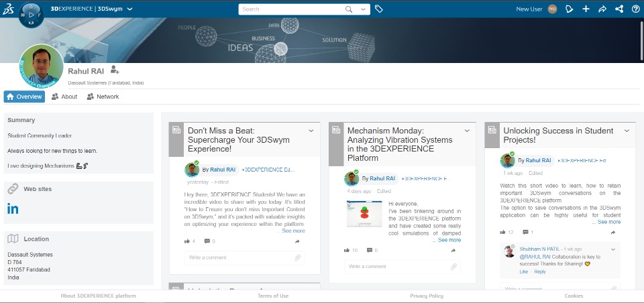Open the community link on "Don't Miss a Beat" post

coord(268,169)
